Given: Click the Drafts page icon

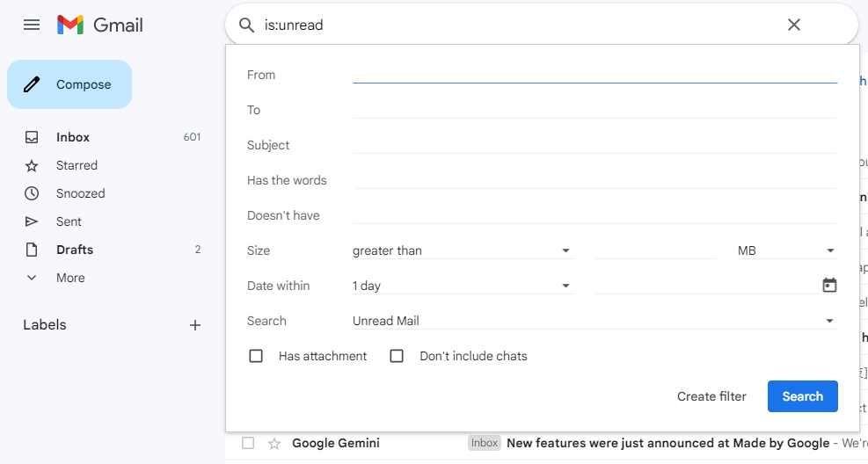Looking at the screenshot, I should tap(32, 250).
